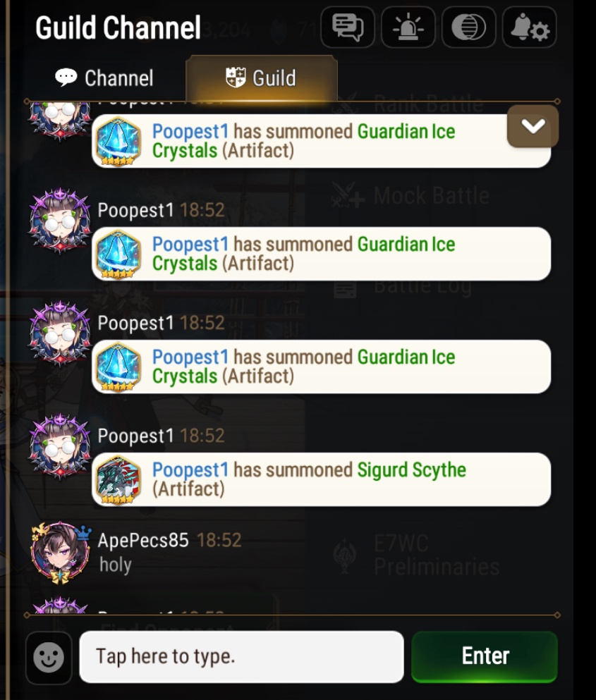Click the siren alert icon
596x700 pixels.
408,27
